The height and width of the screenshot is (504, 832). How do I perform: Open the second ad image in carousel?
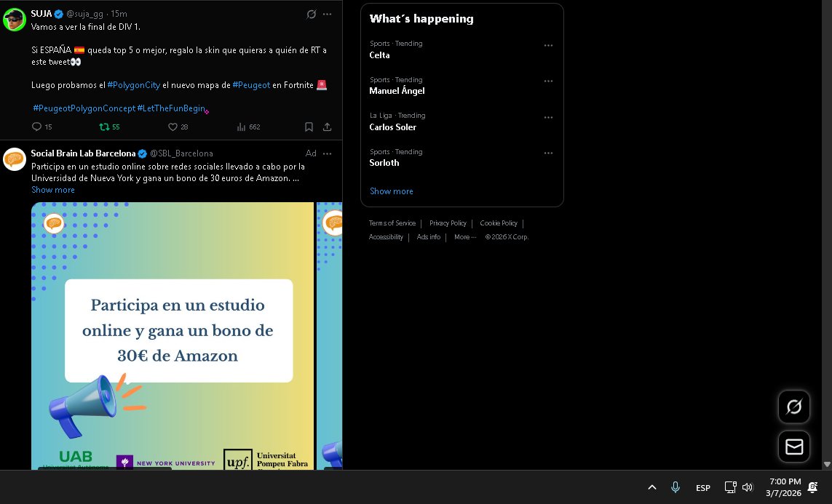click(330, 335)
